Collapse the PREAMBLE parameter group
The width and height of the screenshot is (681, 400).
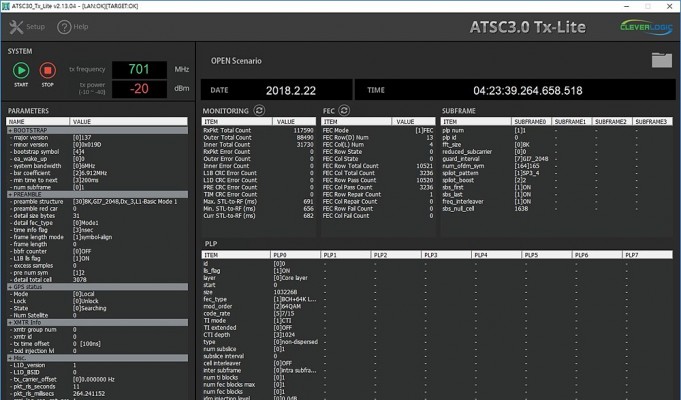coord(97,195)
